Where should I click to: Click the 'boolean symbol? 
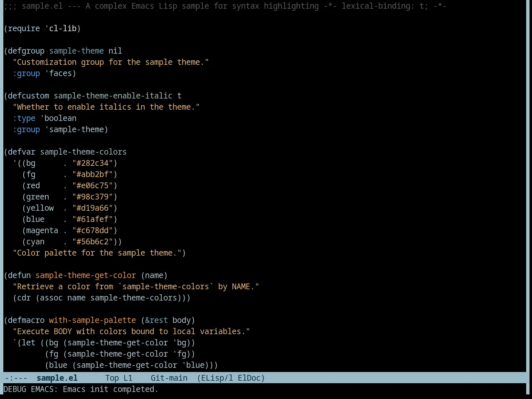[x=58, y=118]
